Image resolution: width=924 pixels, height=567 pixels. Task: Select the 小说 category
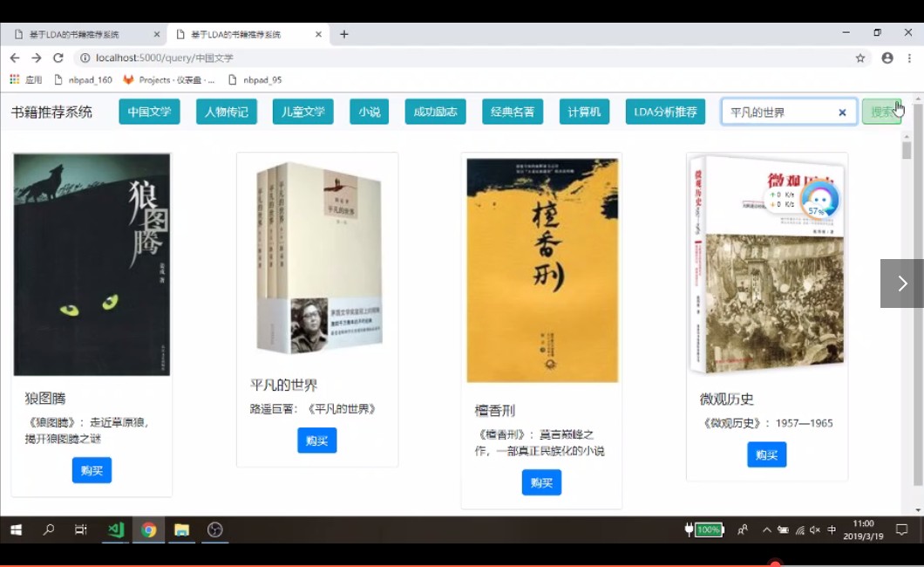369,112
